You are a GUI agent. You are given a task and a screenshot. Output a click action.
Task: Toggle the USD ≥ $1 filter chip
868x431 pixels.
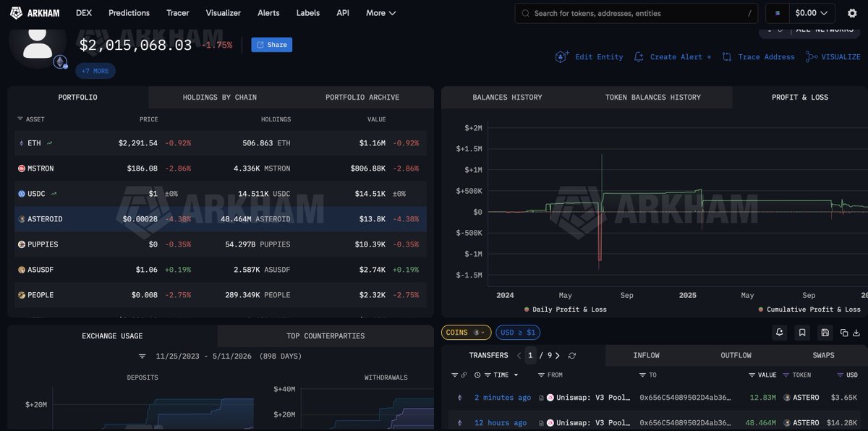click(x=518, y=333)
